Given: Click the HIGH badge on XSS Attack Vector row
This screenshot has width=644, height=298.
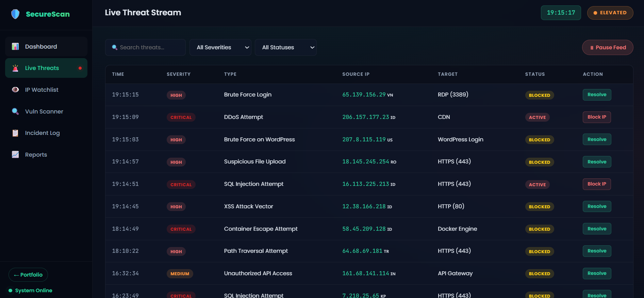Looking at the screenshot, I should click(176, 207).
